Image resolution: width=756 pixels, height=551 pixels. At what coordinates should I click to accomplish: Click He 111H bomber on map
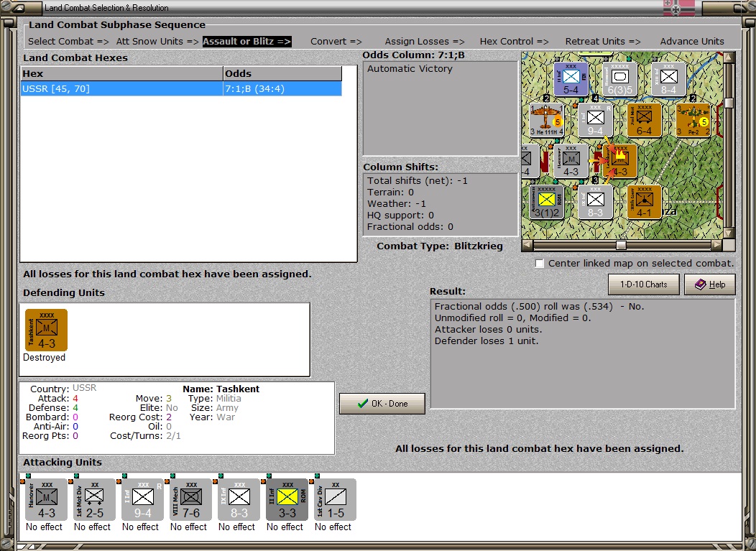(546, 120)
